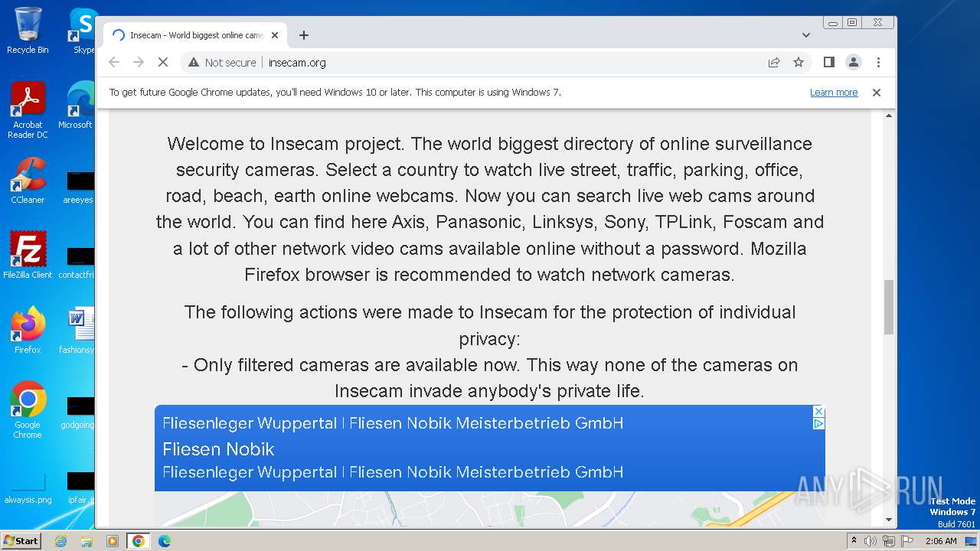Image resolution: width=980 pixels, height=551 pixels.
Task: Click the page vertical scrollbar thumb
Action: tap(889, 307)
